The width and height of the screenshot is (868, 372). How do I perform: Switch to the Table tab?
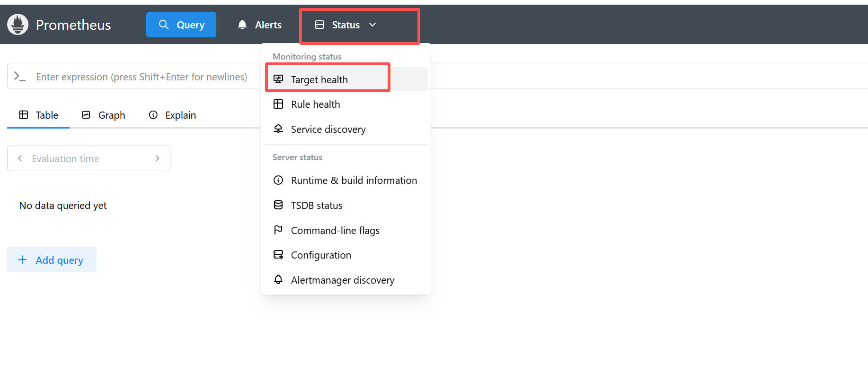tap(38, 115)
